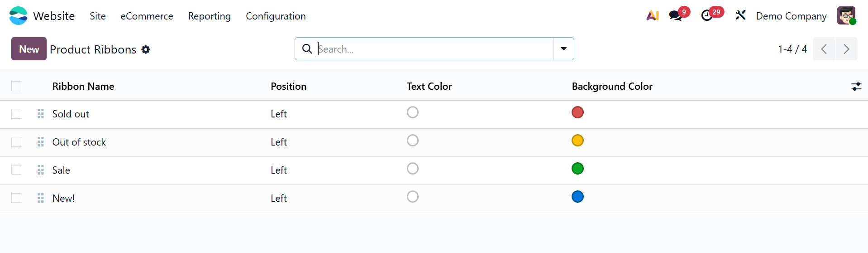The height and width of the screenshot is (253, 868).
Task: Go to the next page arrow
Action: click(846, 49)
